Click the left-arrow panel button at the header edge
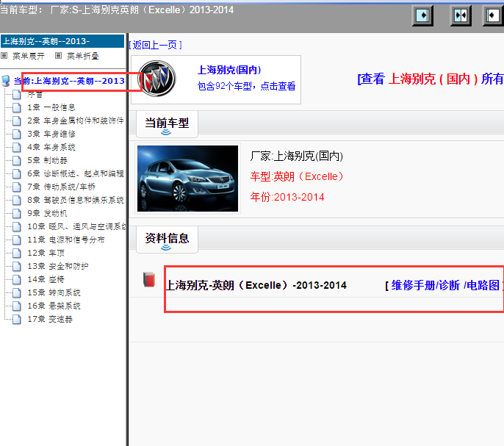The image size is (504, 446). coord(493,15)
